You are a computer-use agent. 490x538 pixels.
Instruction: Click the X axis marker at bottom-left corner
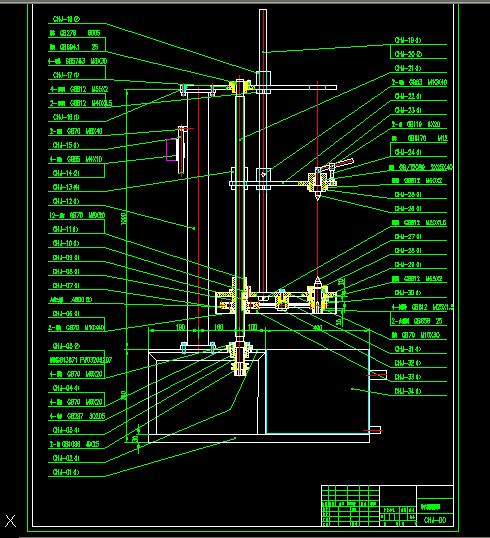click(x=10, y=521)
